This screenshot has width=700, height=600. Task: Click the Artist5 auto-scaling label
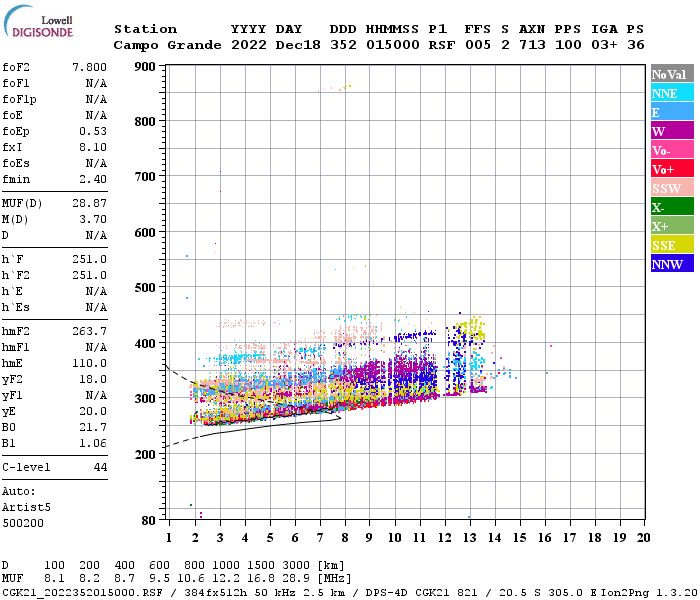click(x=26, y=508)
